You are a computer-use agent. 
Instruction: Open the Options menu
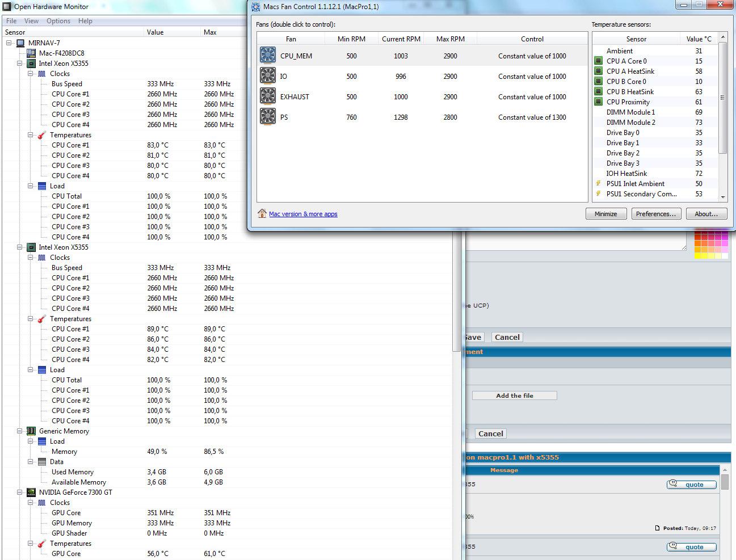point(58,21)
